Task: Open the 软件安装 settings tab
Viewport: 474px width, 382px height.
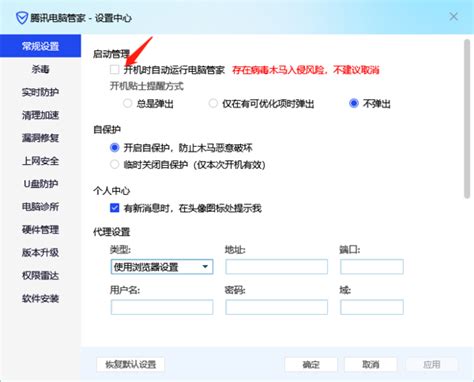Action: [40, 298]
